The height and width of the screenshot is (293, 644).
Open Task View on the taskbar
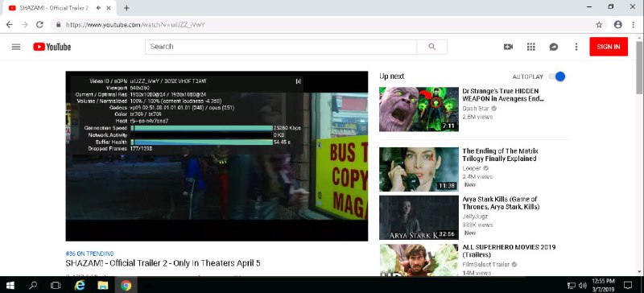56,285
